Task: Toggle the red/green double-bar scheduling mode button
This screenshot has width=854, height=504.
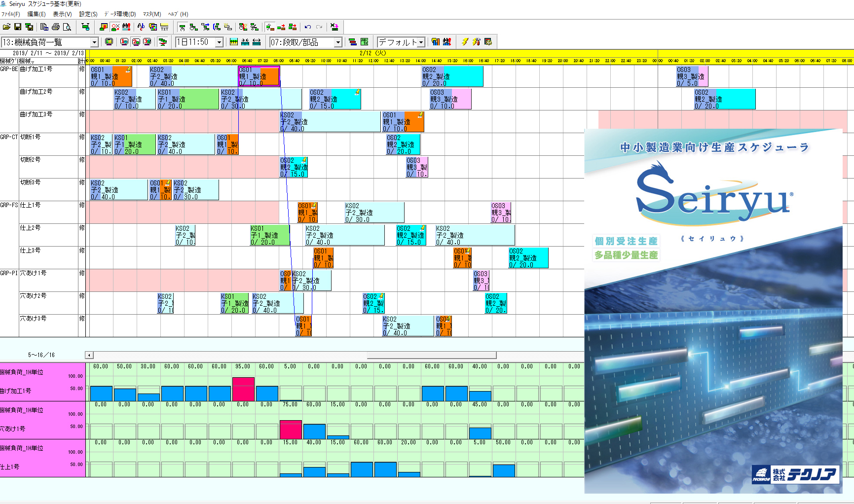Action: pyautogui.click(x=293, y=27)
